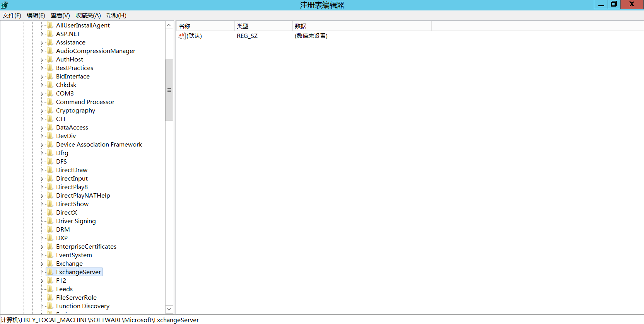The image size is (644, 324).
Task: Expand the ASP.NET key
Action: (x=42, y=34)
